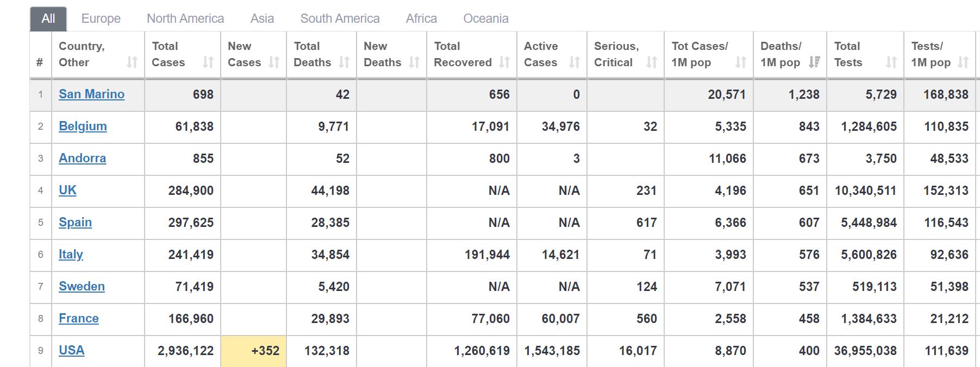Open the San Marino country link
The width and height of the screenshot is (980, 367).
point(91,94)
